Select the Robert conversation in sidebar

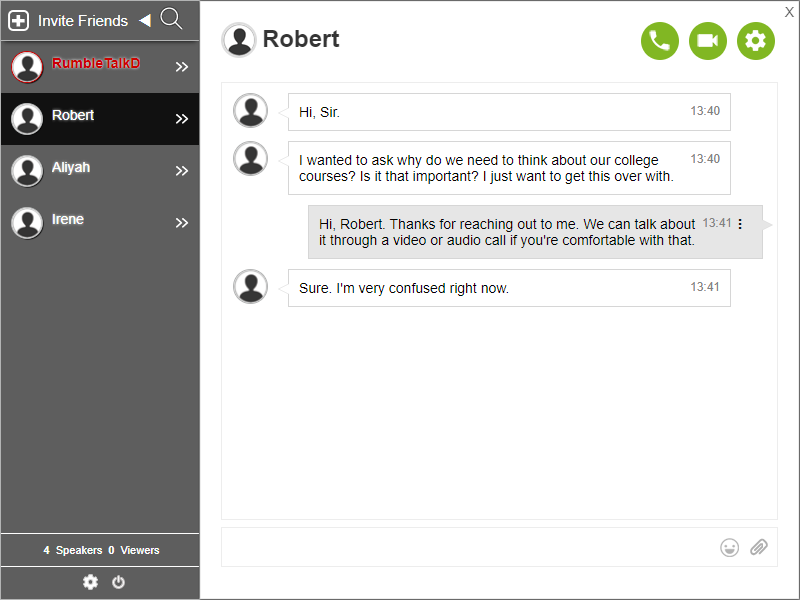pos(73,117)
